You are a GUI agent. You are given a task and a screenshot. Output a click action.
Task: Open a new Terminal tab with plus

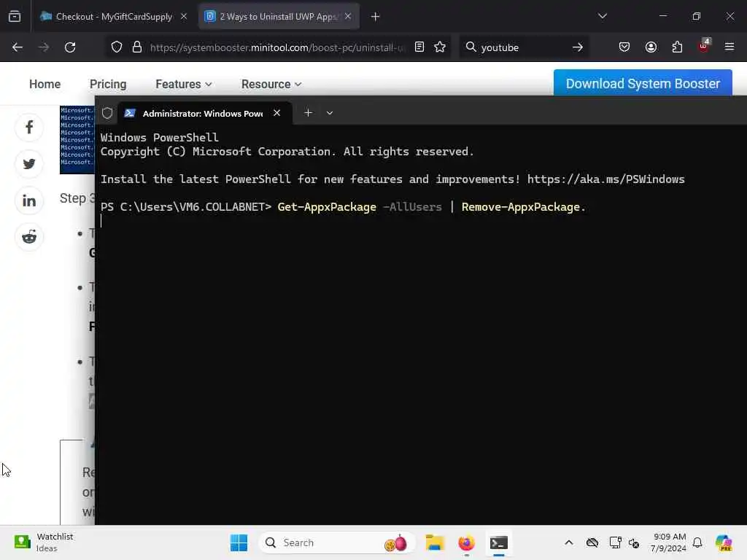click(x=309, y=113)
